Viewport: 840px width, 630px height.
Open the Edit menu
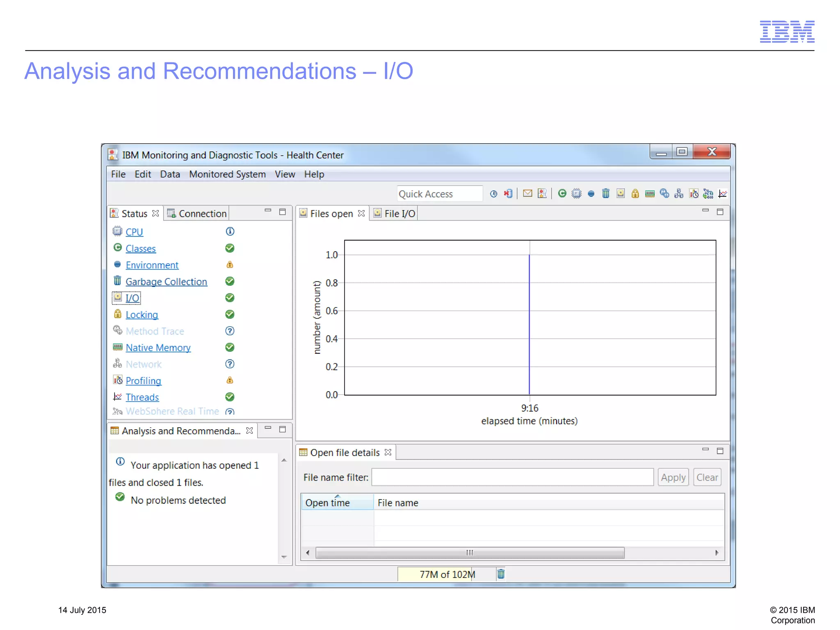pyautogui.click(x=143, y=174)
